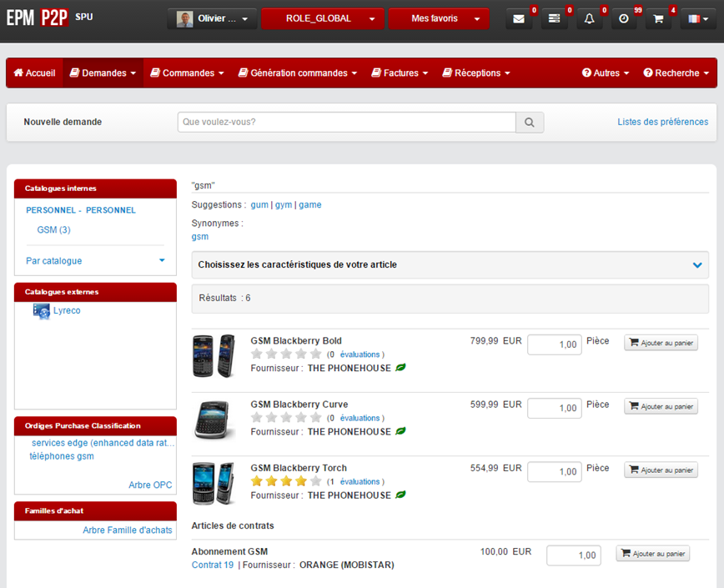Open the Mes favoris dropdown
Screen dimensions: 724x588
pos(439,19)
